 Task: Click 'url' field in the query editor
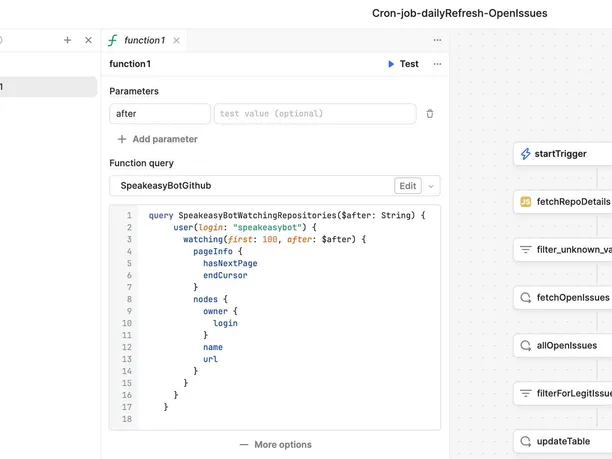(210, 359)
